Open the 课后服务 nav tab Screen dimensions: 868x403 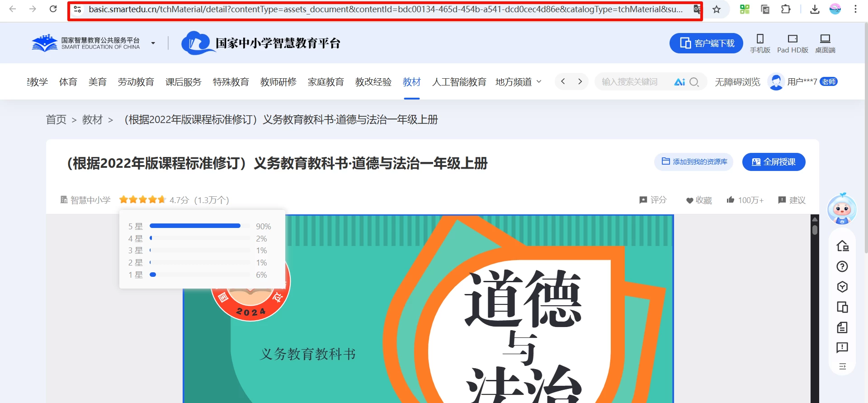tap(184, 82)
